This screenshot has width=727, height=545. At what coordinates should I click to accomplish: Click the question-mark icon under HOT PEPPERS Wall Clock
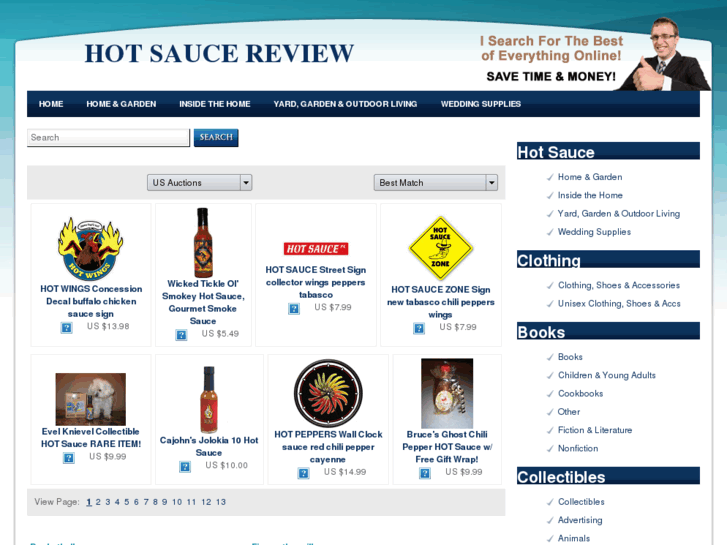(x=304, y=473)
